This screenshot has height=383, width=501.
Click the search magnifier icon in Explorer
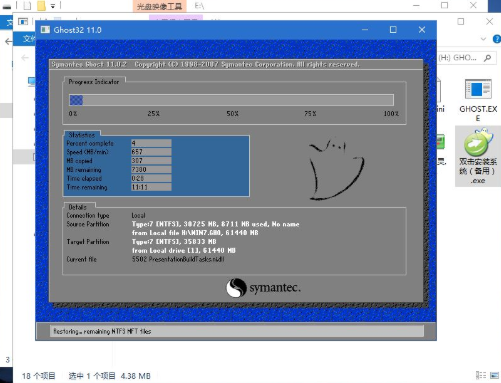click(x=488, y=58)
